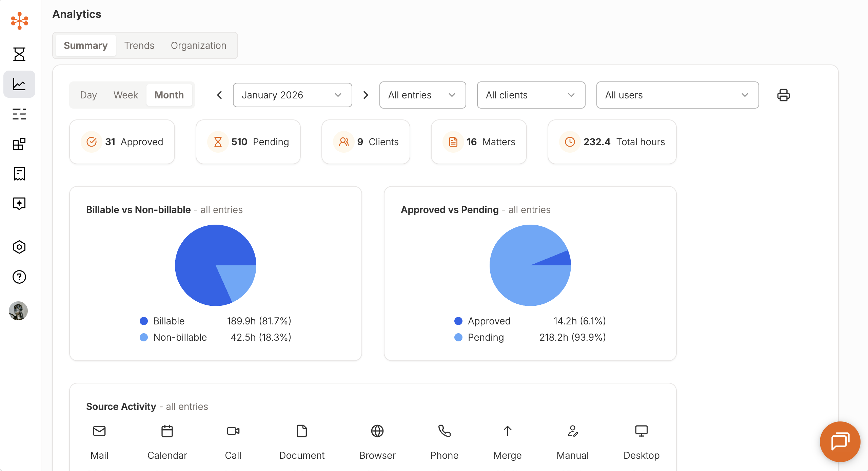Select the Month period option
868x471 pixels.
[x=169, y=95]
